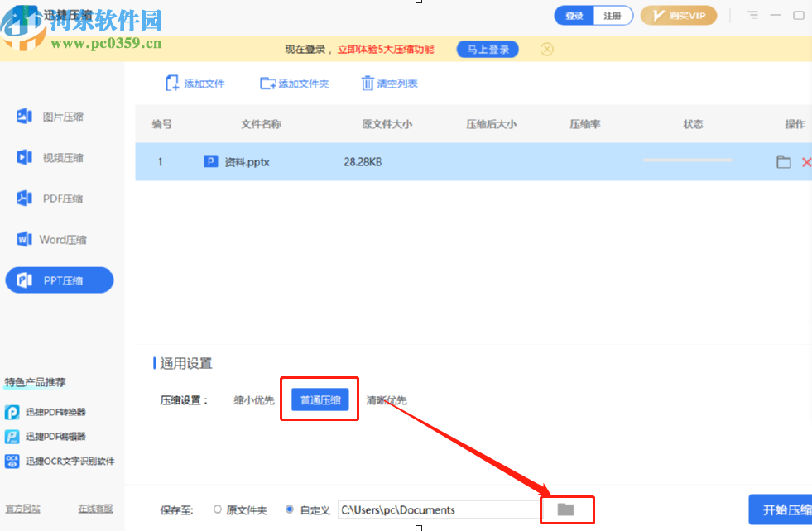Switch to 图片压缩 mode in sidebar
This screenshot has width=812, height=531.
59,117
